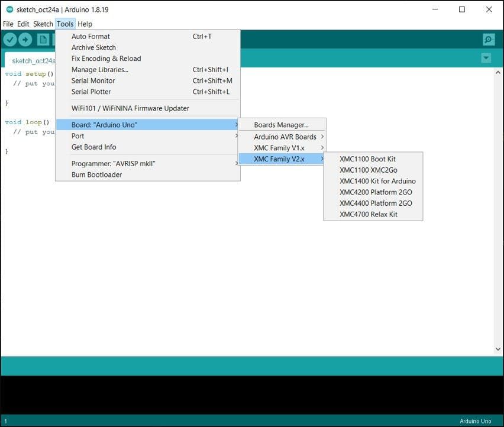The height and width of the screenshot is (427, 504).
Task: Open Manage Libraries...
Action: (x=99, y=69)
